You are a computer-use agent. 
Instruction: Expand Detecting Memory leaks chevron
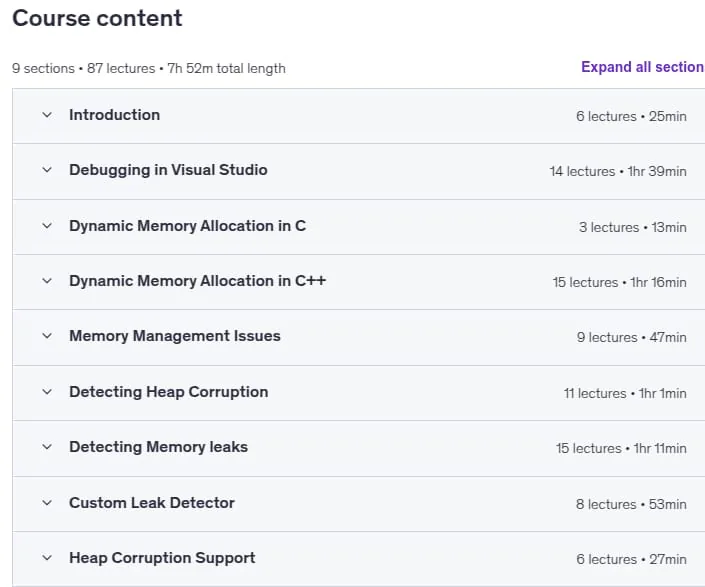point(47,447)
